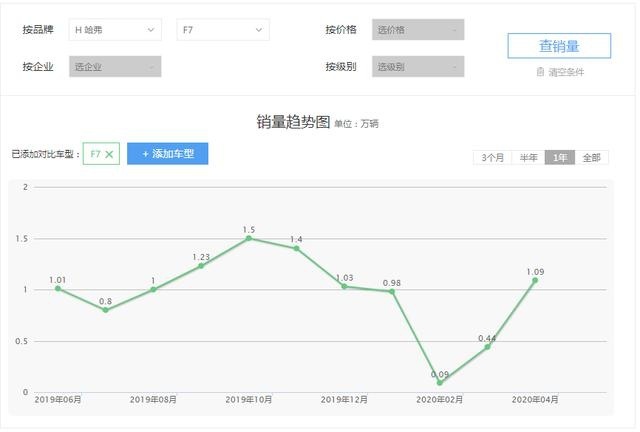Click the chevron arrow in the F7 dropdown
Screen dimensions: 640x432
pos(259,30)
